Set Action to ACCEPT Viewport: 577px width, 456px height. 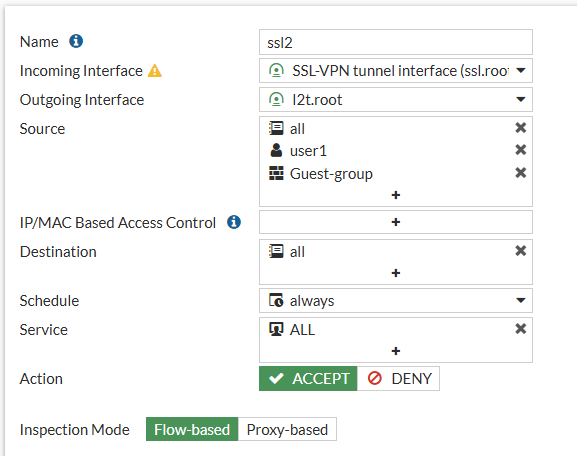308,378
